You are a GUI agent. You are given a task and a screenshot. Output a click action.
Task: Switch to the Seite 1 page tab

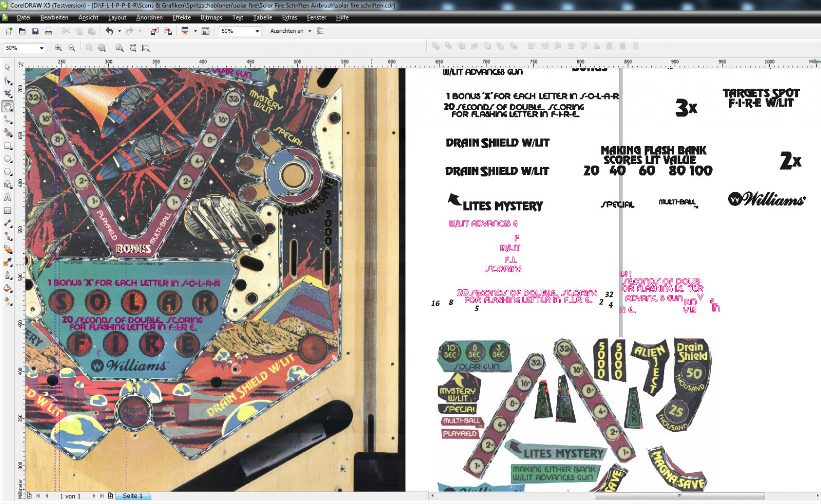coord(133,496)
